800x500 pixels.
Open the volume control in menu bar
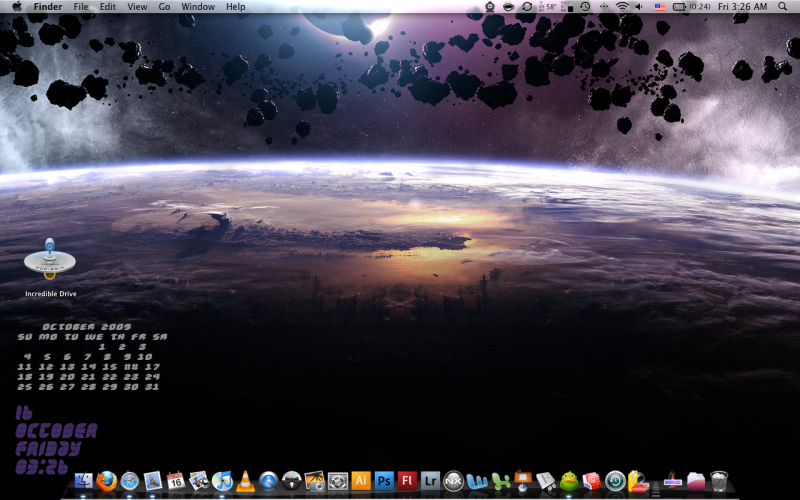tap(641, 7)
